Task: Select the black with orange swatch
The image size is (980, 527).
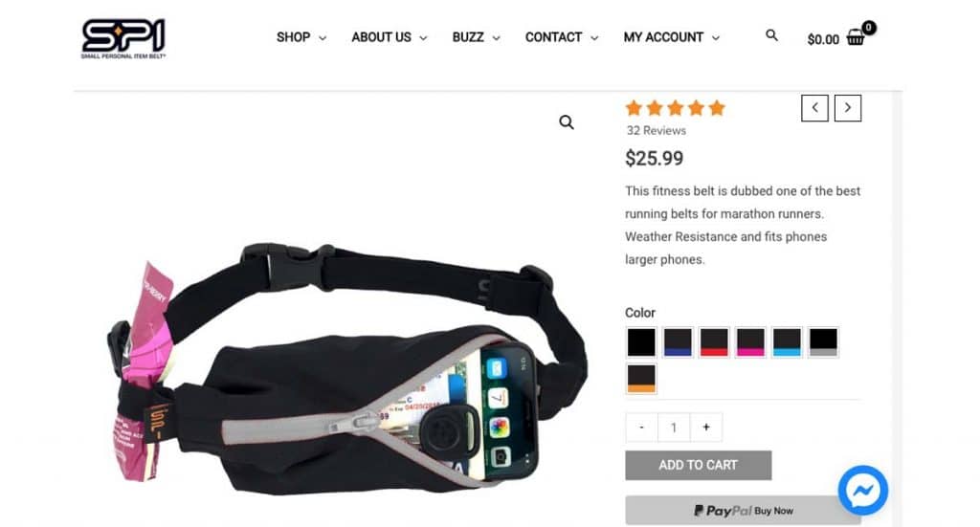Action: pyautogui.click(x=641, y=379)
